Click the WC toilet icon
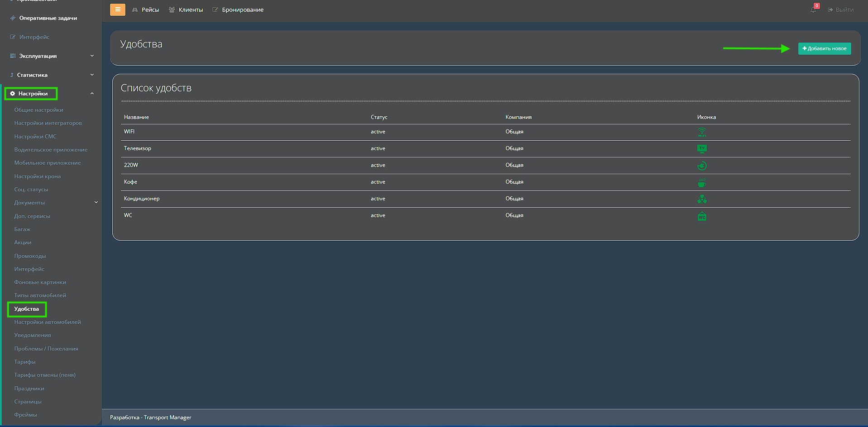Image resolution: width=868 pixels, height=427 pixels. click(702, 216)
